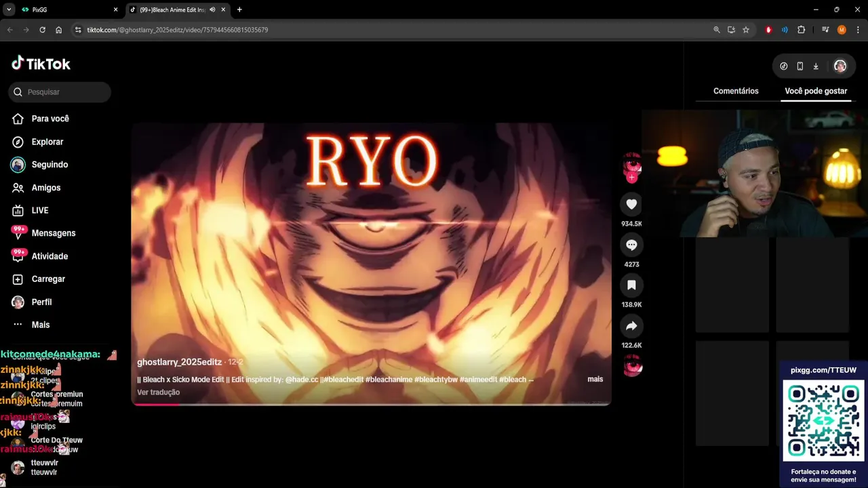Click Ver tradução under the caption
This screenshot has width=868, height=488.
coord(158,392)
